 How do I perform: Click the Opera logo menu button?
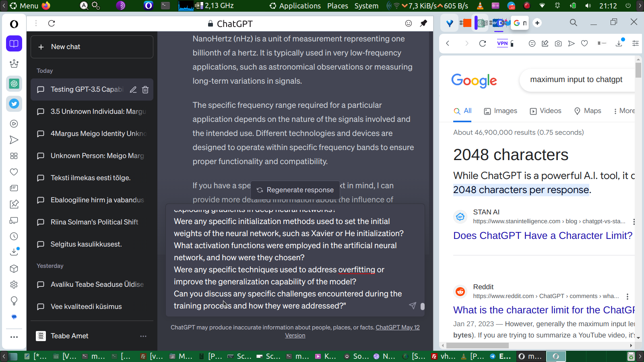click(14, 24)
